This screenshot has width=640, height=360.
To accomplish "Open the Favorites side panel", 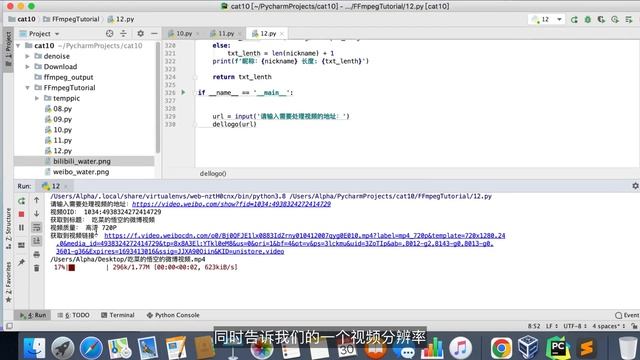I will (x=8, y=282).
